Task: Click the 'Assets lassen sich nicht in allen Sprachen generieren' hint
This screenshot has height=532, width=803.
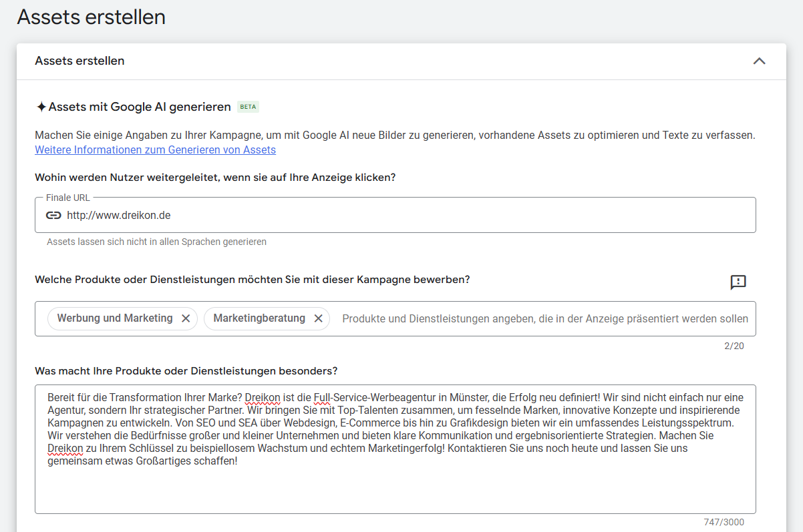Action: (x=156, y=242)
